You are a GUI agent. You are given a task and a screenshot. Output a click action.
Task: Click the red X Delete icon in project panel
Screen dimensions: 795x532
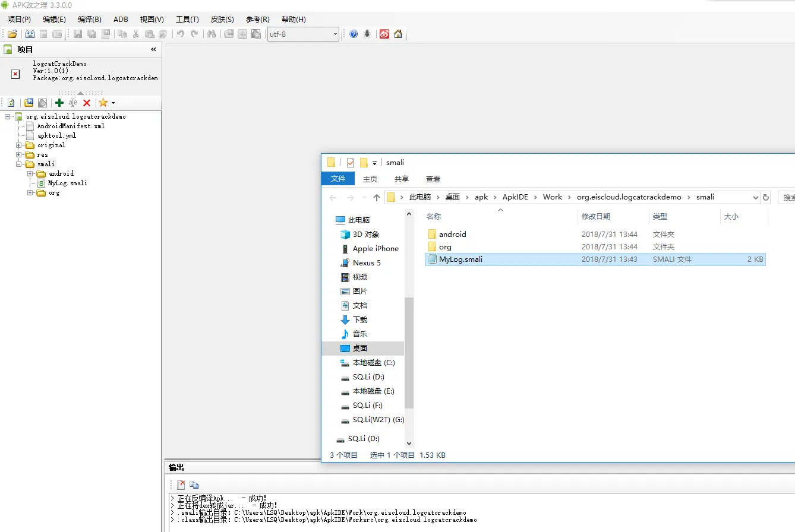(87, 103)
